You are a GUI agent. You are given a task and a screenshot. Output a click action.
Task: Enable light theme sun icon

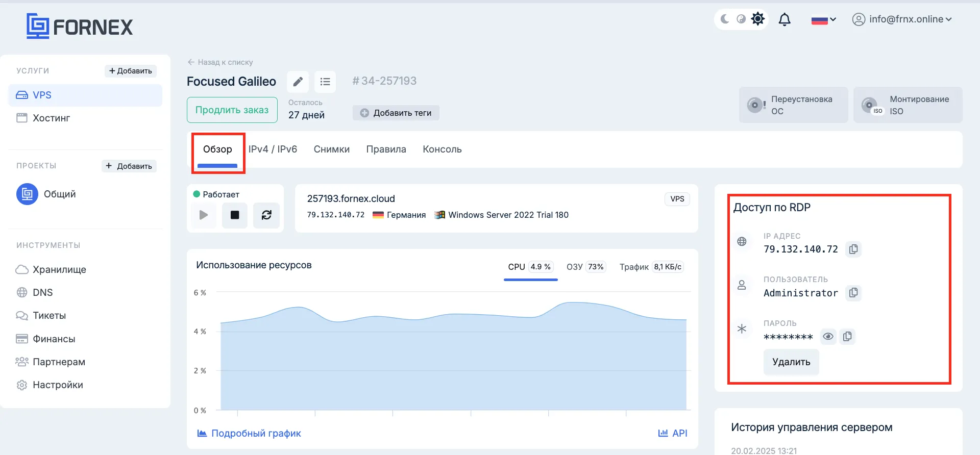click(x=758, y=19)
